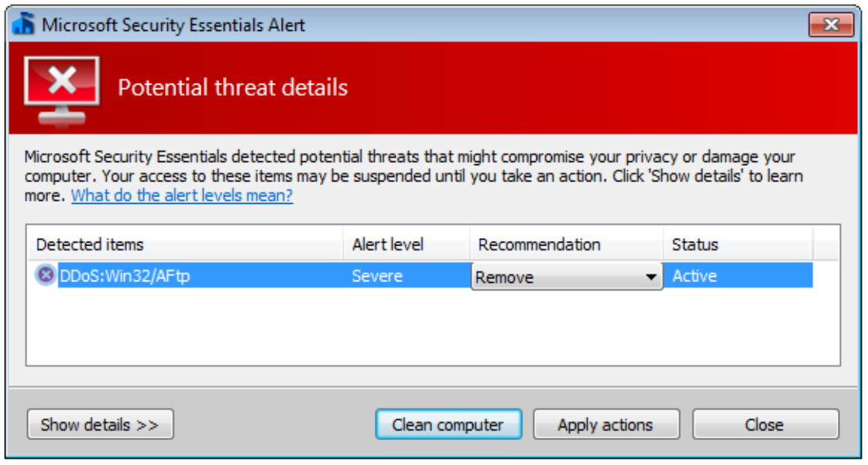Click the Active status cell

(695, 276)
